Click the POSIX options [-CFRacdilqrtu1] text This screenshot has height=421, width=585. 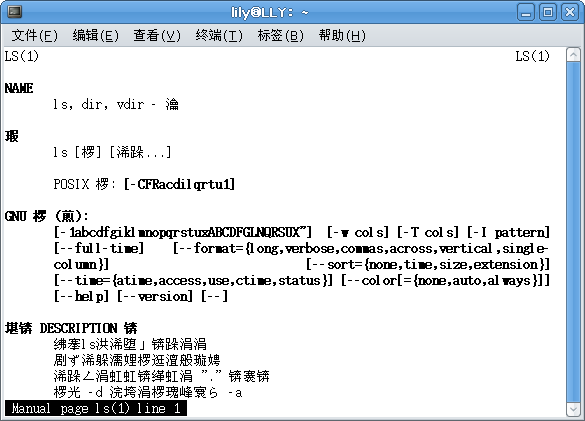[179, 184]
